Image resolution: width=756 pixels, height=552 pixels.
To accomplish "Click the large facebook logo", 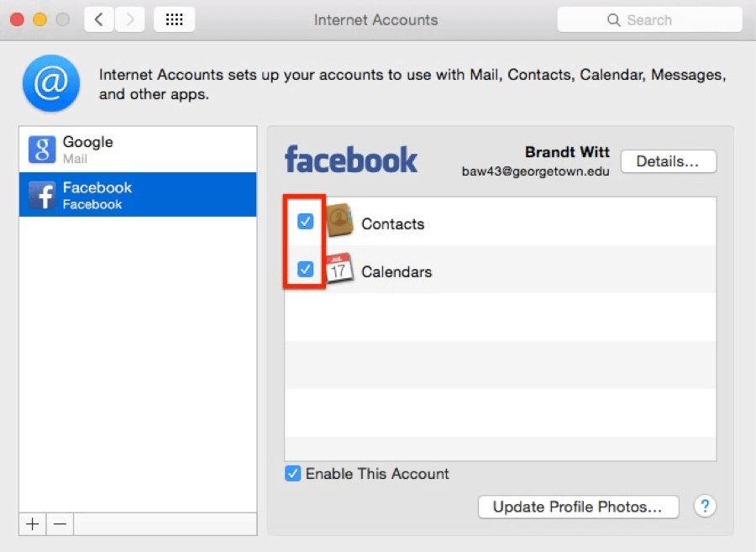I will click(351, 160).
